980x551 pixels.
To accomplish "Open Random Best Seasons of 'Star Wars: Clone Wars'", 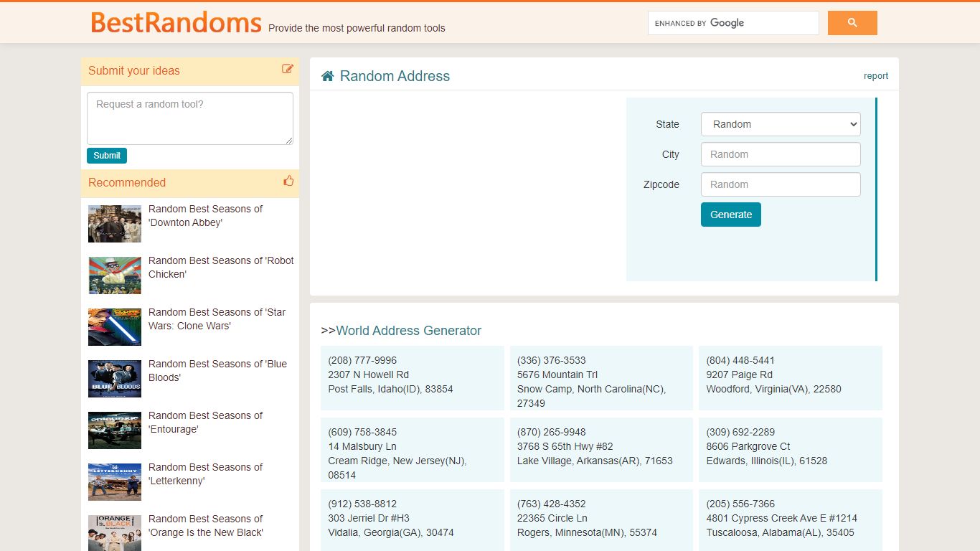I will click(217, 319).
